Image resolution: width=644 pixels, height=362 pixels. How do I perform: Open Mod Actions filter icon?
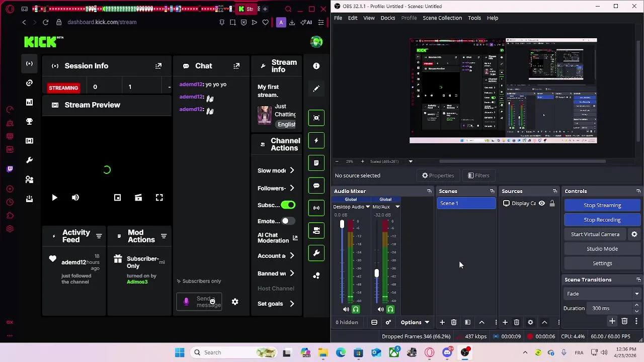coord(164,236)
